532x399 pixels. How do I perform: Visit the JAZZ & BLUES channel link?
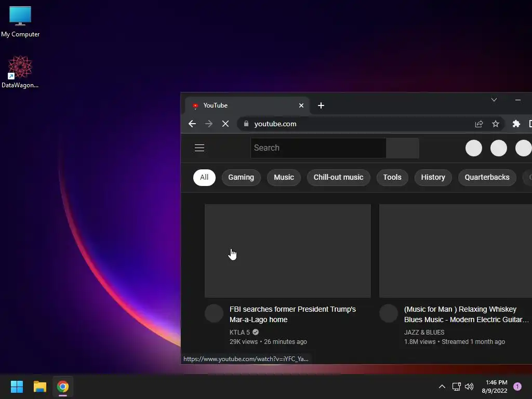[424, 332]
